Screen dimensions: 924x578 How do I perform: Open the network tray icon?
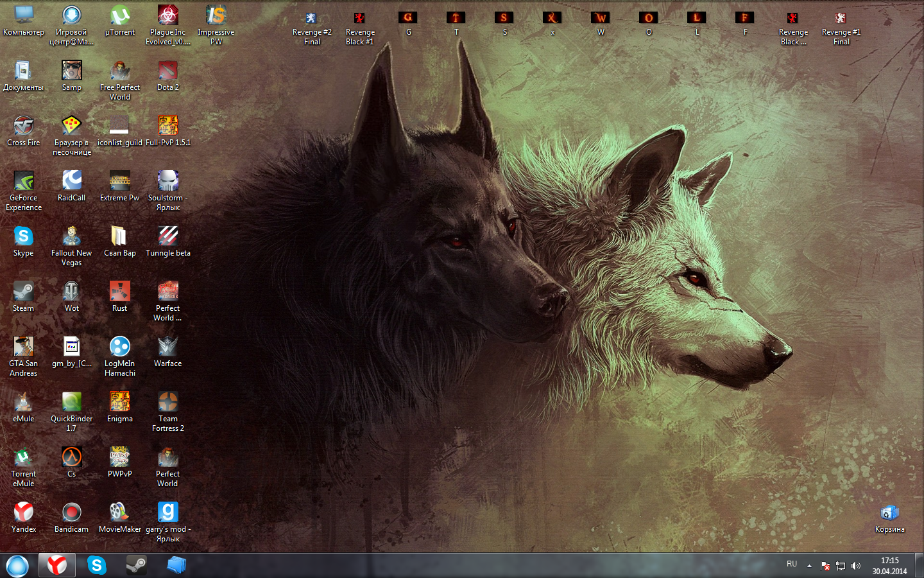tap(840, 566)
